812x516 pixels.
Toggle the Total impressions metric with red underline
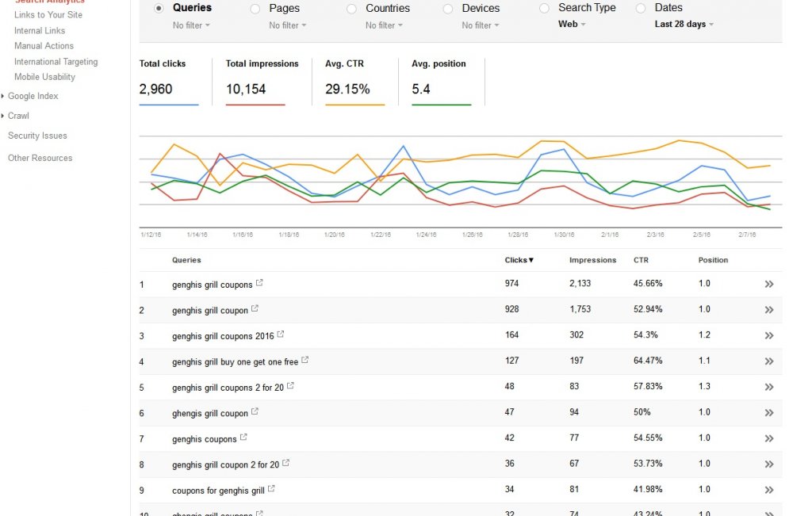tap(262, 82)
